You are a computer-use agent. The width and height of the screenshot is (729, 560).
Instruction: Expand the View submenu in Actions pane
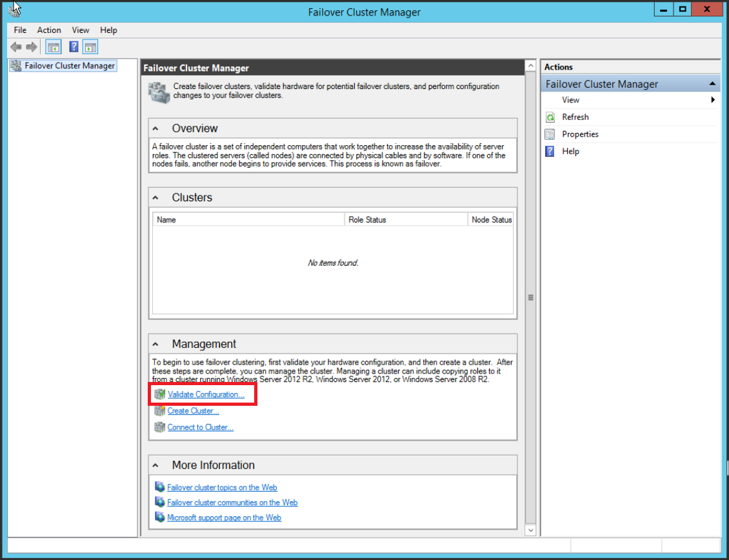click(x=713, y=100)
